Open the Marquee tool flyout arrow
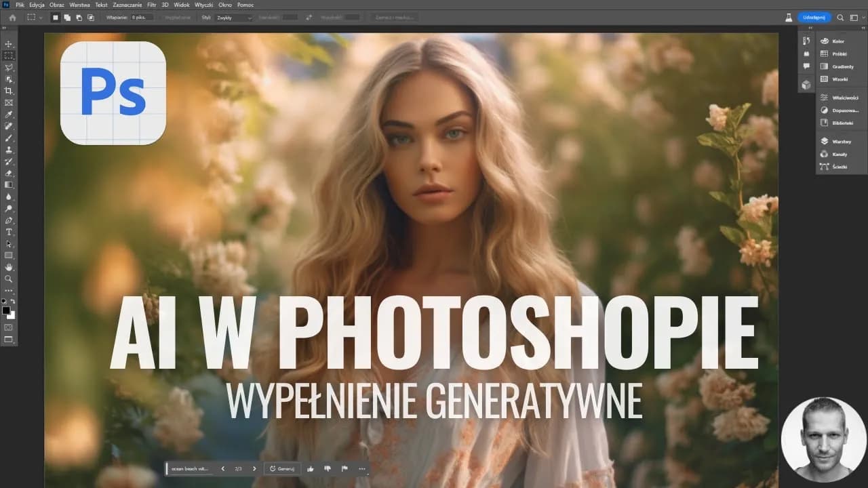868x488 pixels. tap(41, 18)
